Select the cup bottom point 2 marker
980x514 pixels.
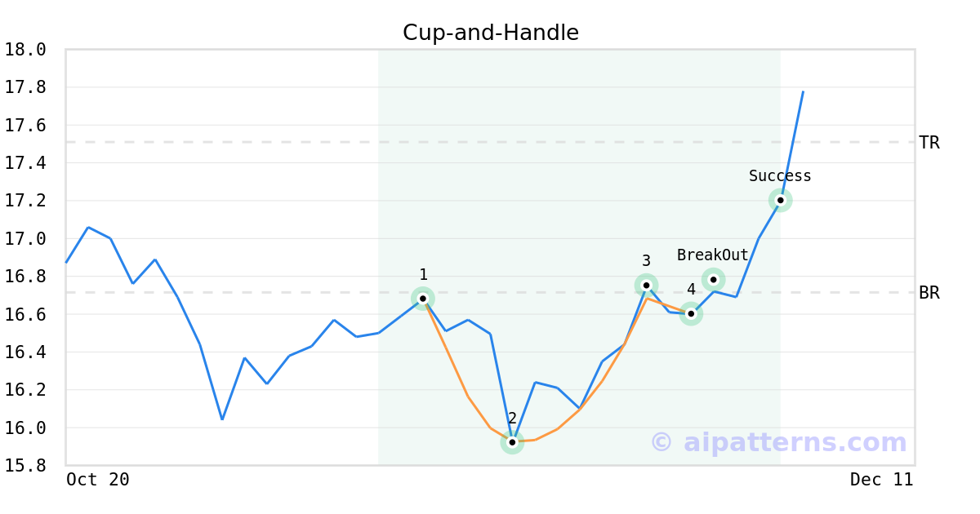tap(512, 442)
